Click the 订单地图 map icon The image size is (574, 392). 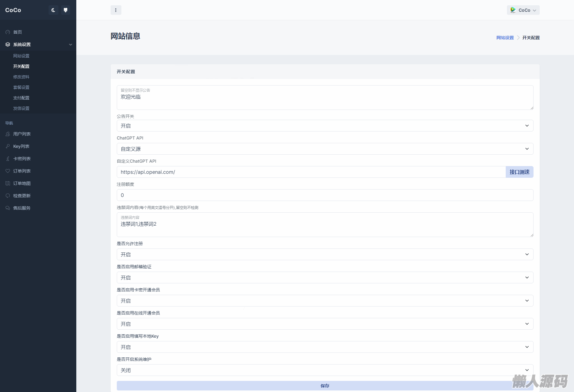(x=8, y=183)
